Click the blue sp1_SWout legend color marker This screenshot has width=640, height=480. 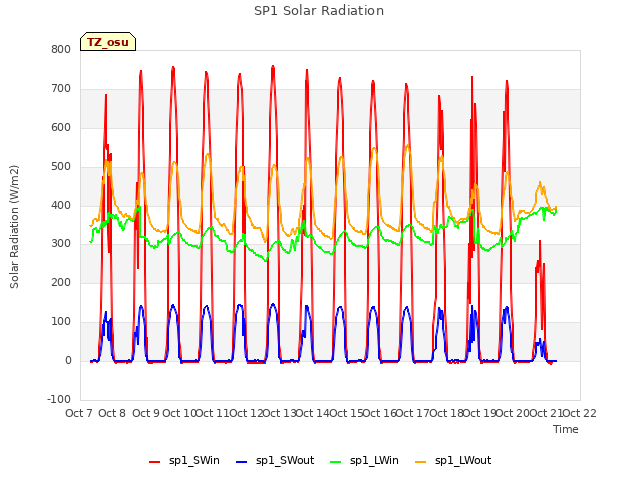point(242,462)
